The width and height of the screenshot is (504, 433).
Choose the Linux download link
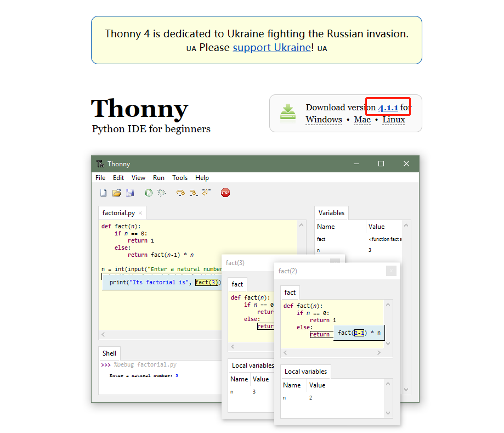coord(393,119)
